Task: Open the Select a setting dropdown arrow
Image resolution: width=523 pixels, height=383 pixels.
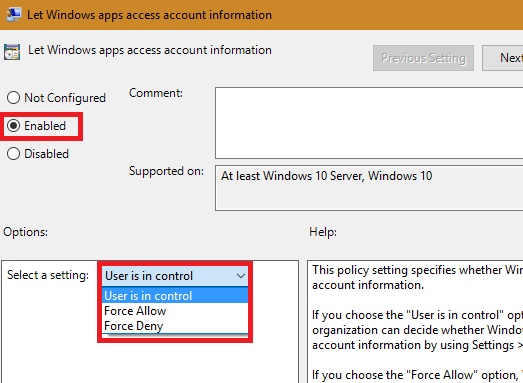Action: coord(241,276)
